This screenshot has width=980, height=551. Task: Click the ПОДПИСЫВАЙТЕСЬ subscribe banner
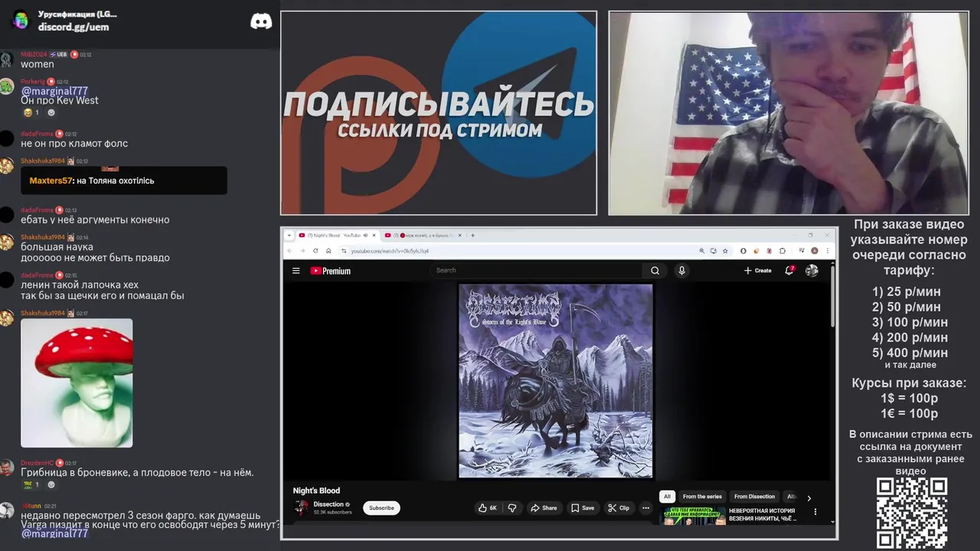[x=439, y=113]
